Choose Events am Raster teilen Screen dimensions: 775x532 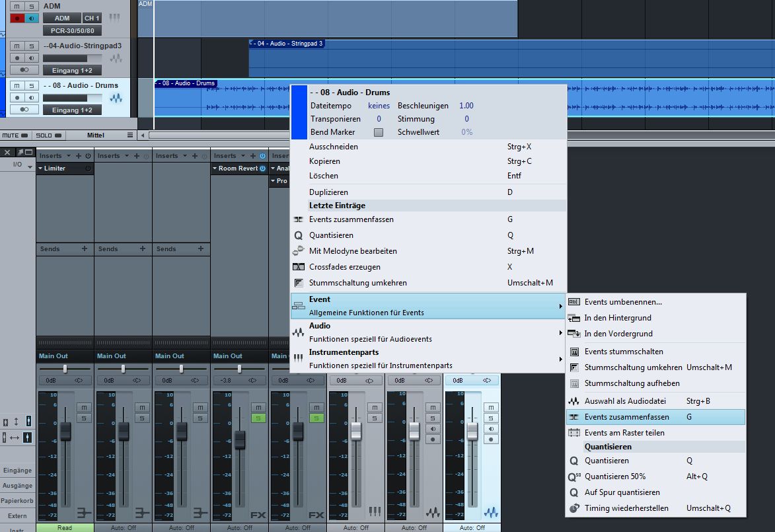tap(655, 433)
